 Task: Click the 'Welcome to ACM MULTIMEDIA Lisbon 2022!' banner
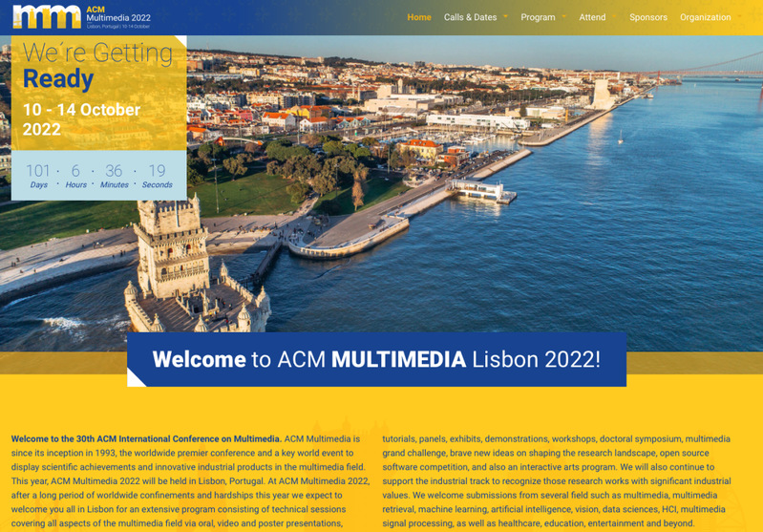pyautogui.click(x=376, y=359)
